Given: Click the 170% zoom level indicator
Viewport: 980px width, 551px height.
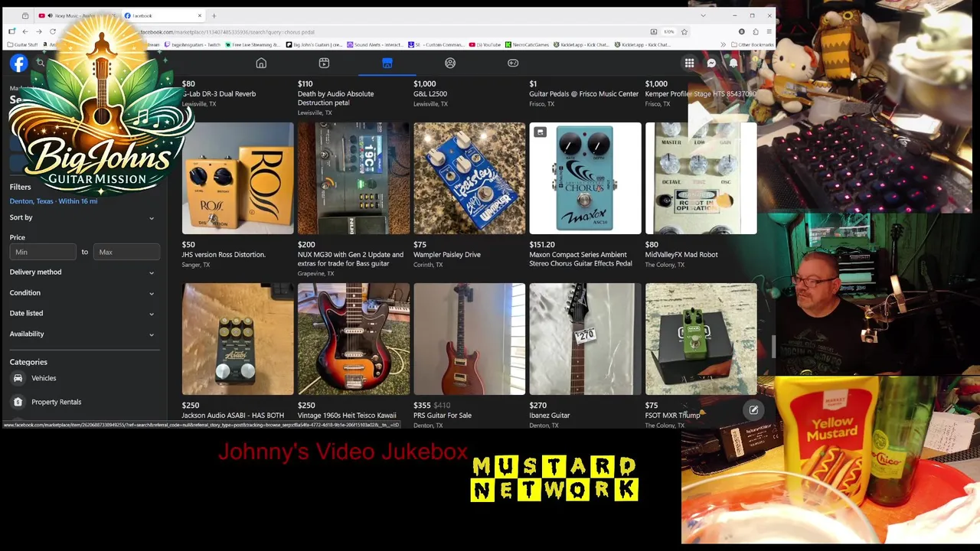Looking at the screenshot, I should click(x=668, y=31).
